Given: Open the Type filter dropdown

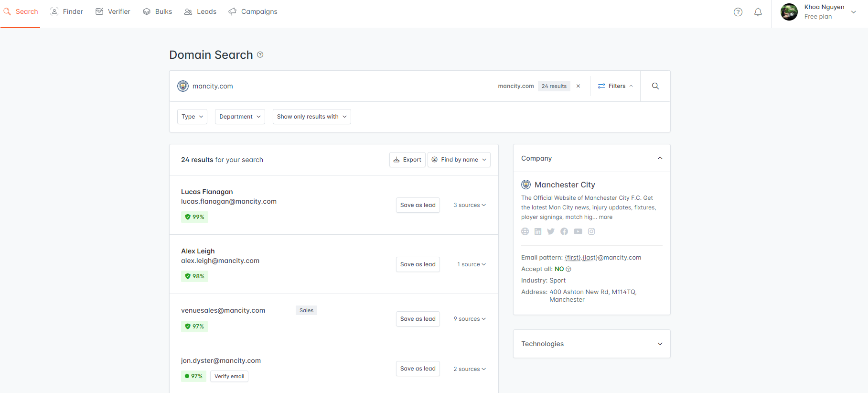Looking at the screenshot, I should click(192, 117).
